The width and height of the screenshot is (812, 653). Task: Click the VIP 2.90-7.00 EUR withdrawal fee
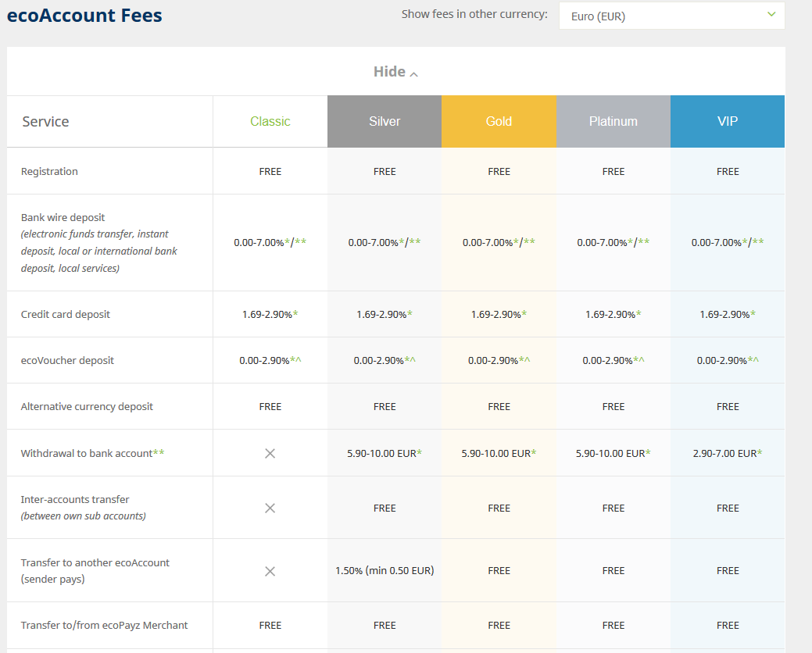click(728, 454)
